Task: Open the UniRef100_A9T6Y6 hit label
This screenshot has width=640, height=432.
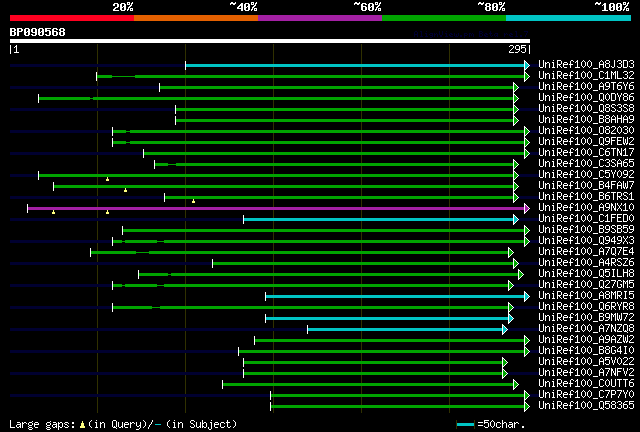Action: click(586, 87)
